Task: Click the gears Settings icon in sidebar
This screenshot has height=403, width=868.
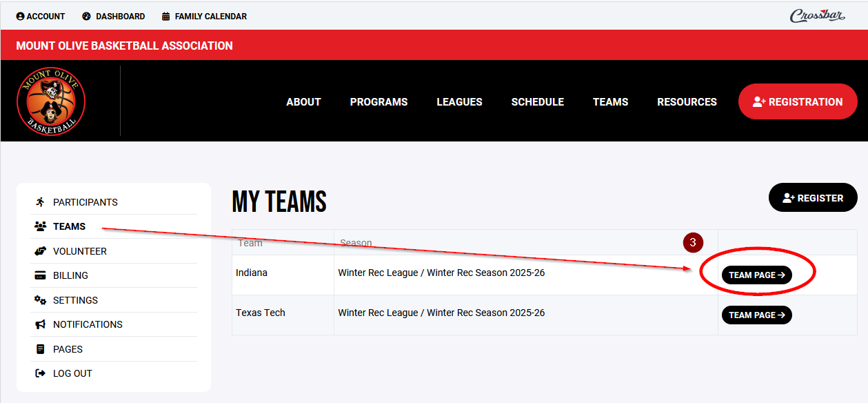Action: 40,300
